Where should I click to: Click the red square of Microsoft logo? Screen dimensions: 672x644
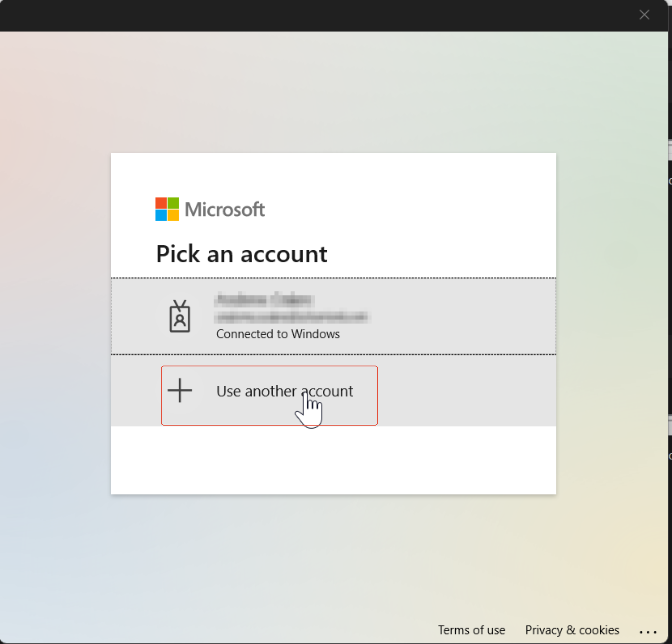[x=161, y=203]
